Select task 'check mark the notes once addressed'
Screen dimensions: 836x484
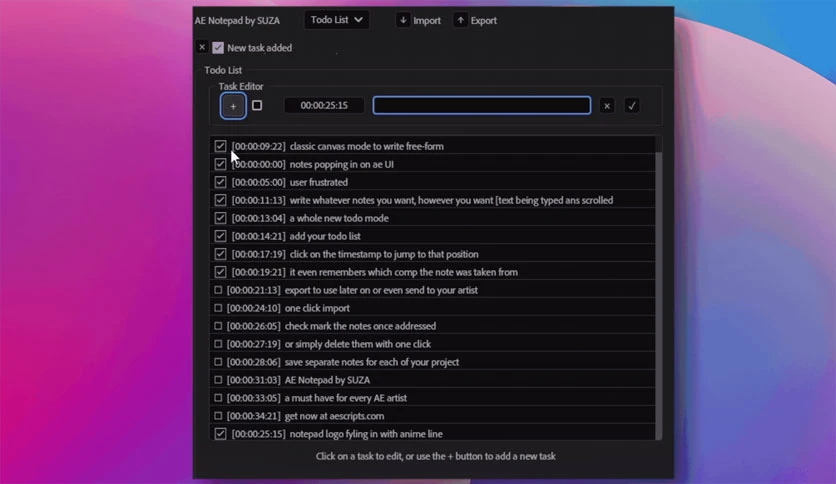360,326
